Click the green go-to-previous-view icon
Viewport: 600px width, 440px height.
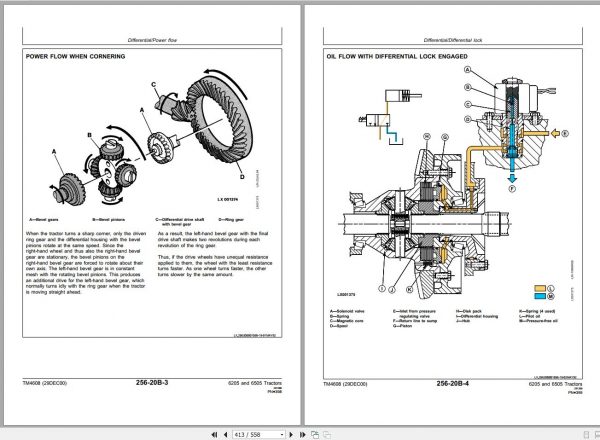click(x=315, y=435)
